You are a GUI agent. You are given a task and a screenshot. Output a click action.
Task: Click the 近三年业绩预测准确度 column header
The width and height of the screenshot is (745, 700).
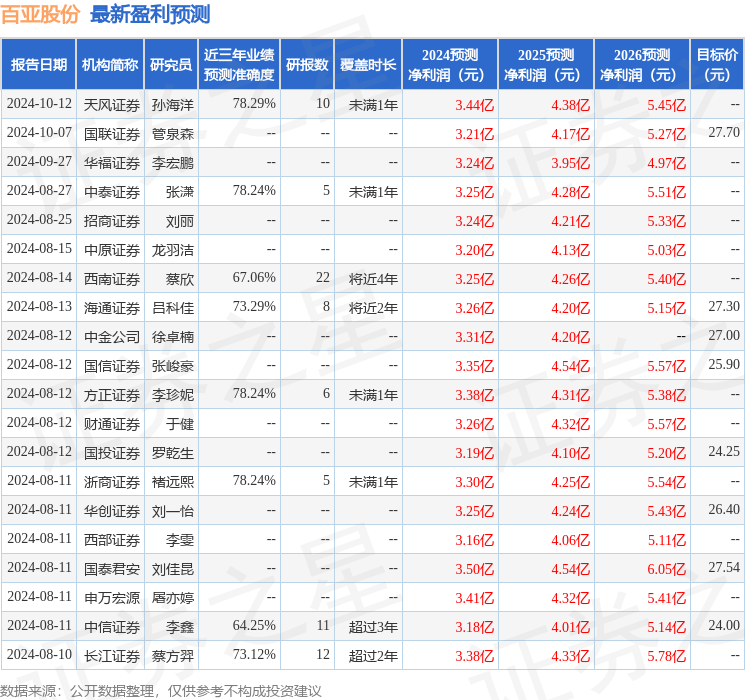[x=239, y=65]
